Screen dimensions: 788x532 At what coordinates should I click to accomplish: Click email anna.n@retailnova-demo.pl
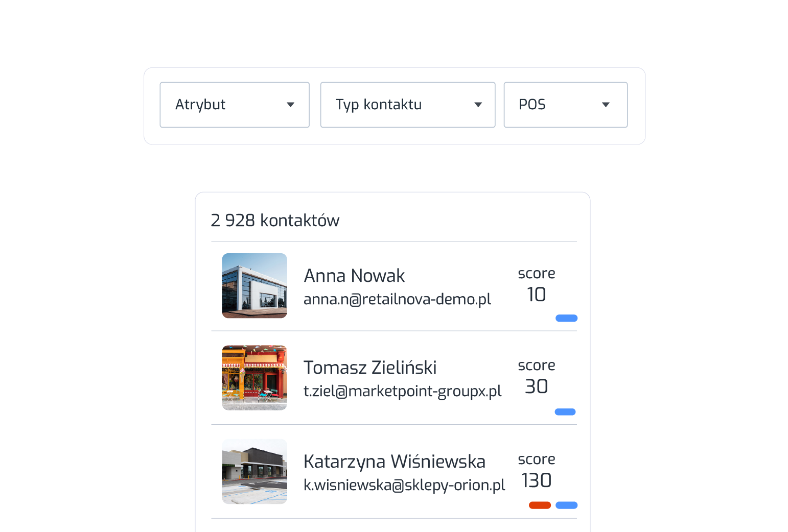tap(397, 299)
